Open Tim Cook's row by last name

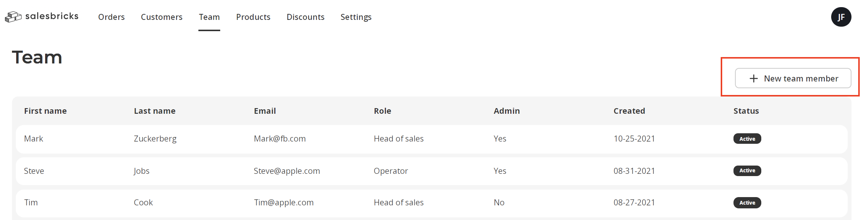click(143, 203)
